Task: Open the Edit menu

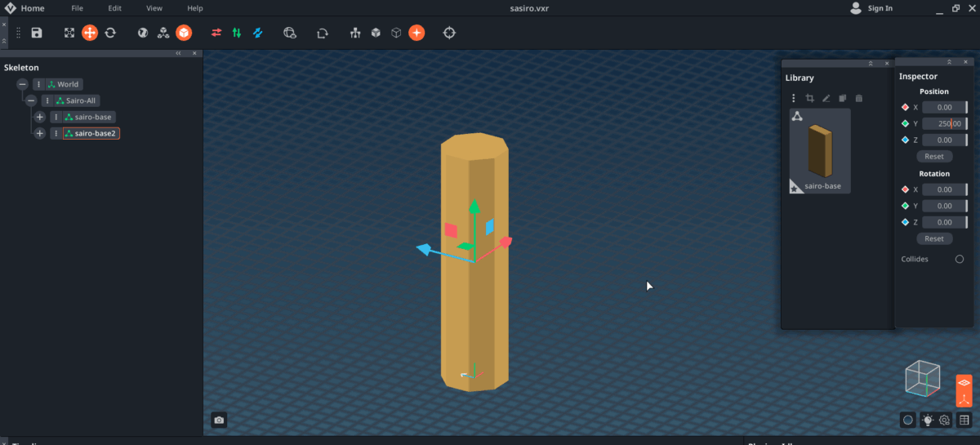Action: (x=115, y=8)
